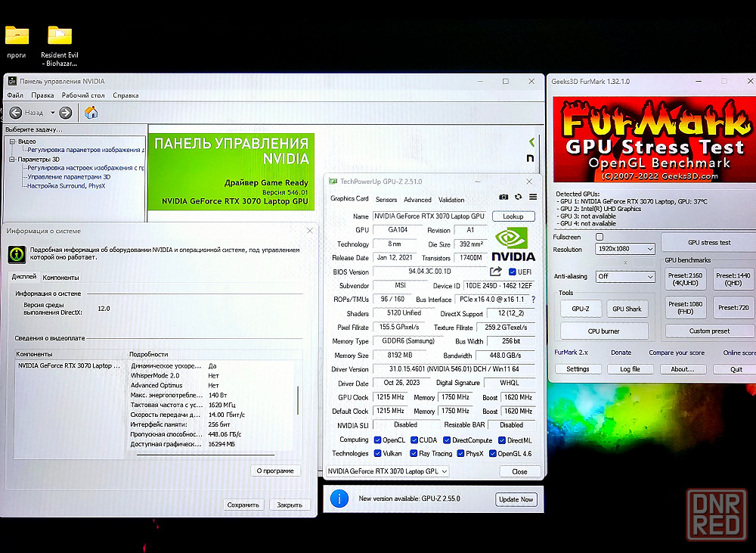
Task: Run the Preset:1080 (FHD) benchmark
Action: click(686, 307)
